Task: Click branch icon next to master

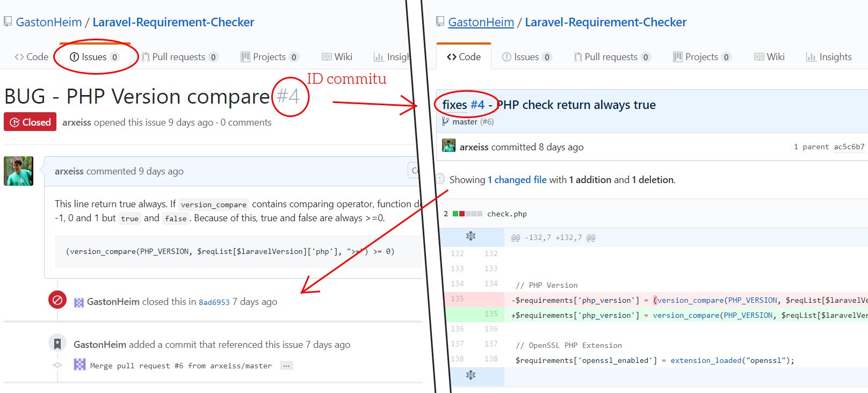Action: point(445,122)
